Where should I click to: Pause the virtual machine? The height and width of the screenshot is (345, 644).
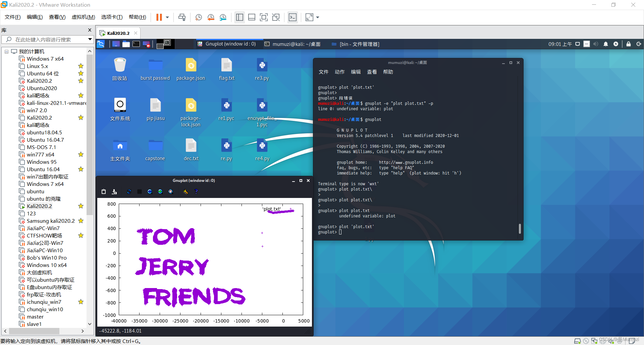pos(159,17)
